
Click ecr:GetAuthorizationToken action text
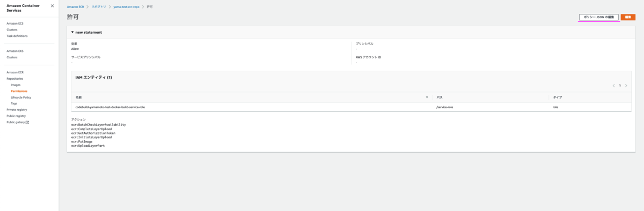pos(93,133)
